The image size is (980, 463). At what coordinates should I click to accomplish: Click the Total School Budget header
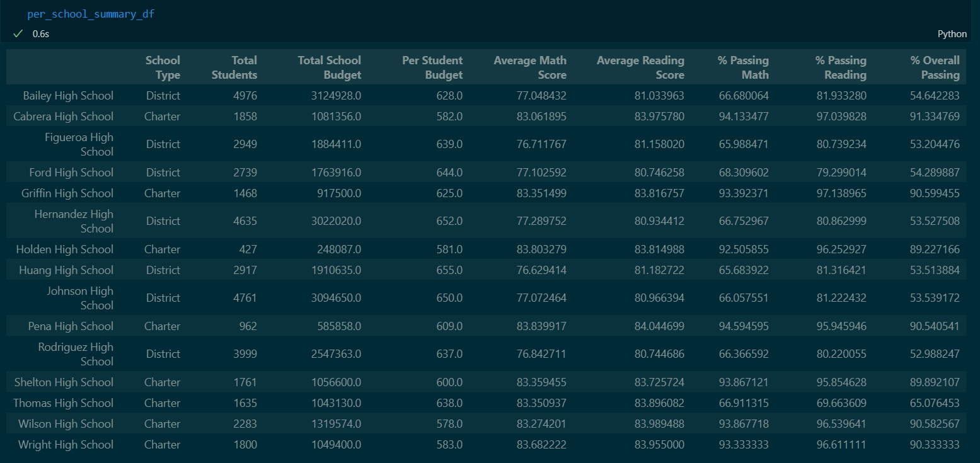point(329,67)
